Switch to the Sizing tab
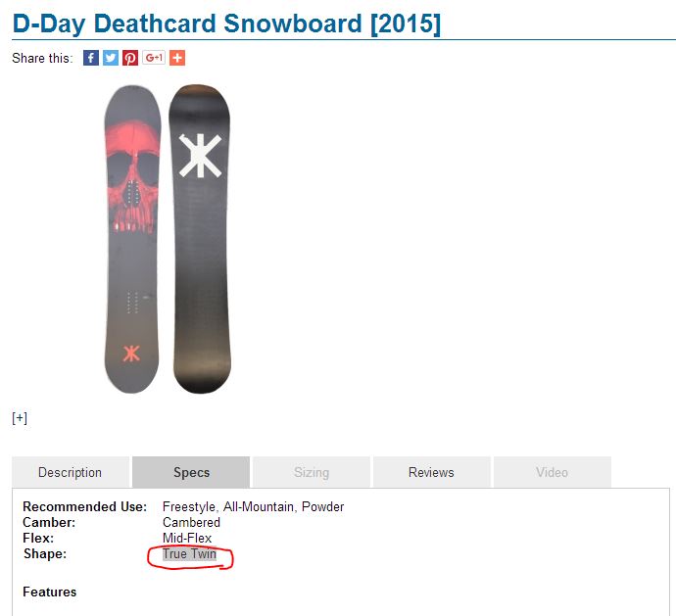The height and width of the screenshot is (616, 676). tap(312, 472)
